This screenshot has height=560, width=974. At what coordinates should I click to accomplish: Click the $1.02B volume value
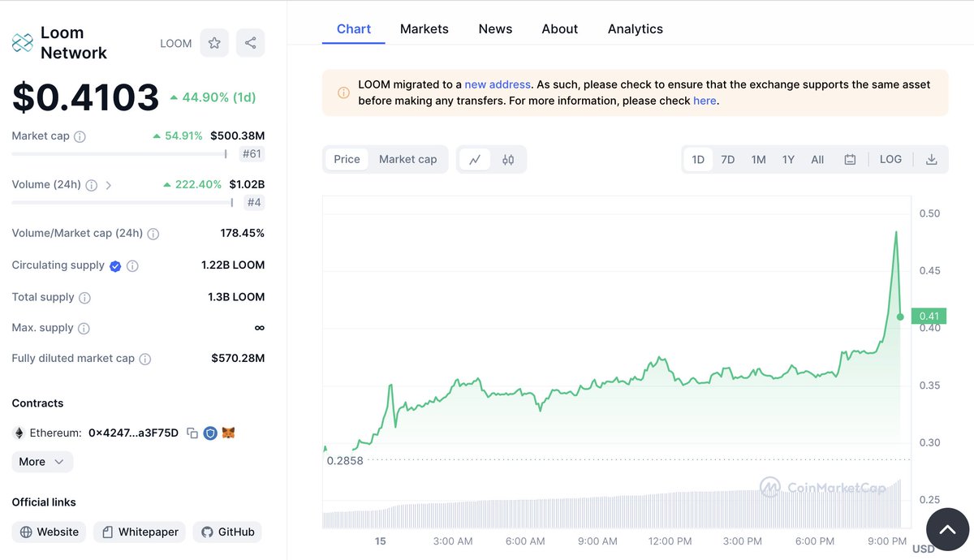click(247, 184)
